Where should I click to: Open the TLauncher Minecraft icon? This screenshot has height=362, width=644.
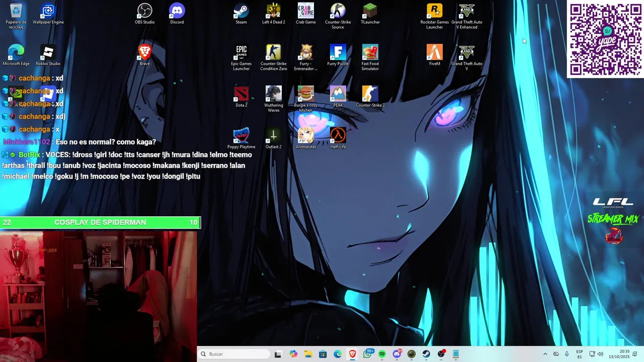[x=370, y=14]
